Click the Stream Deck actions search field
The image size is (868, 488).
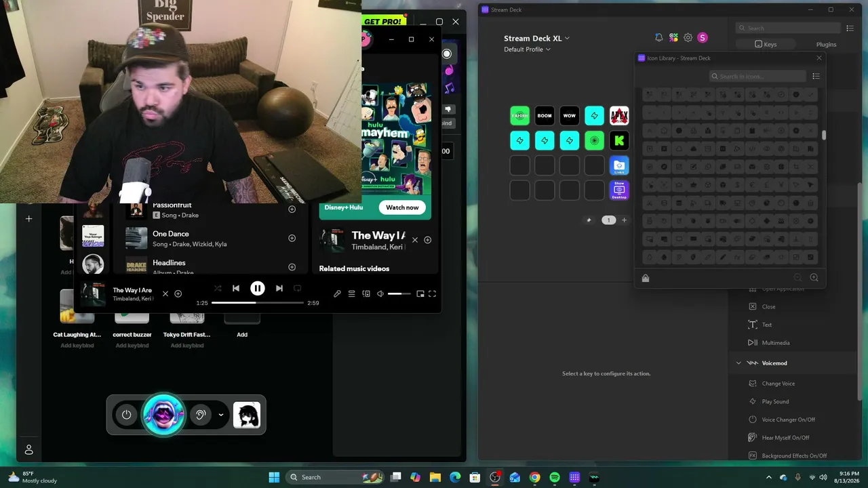(x=788, y=28)
